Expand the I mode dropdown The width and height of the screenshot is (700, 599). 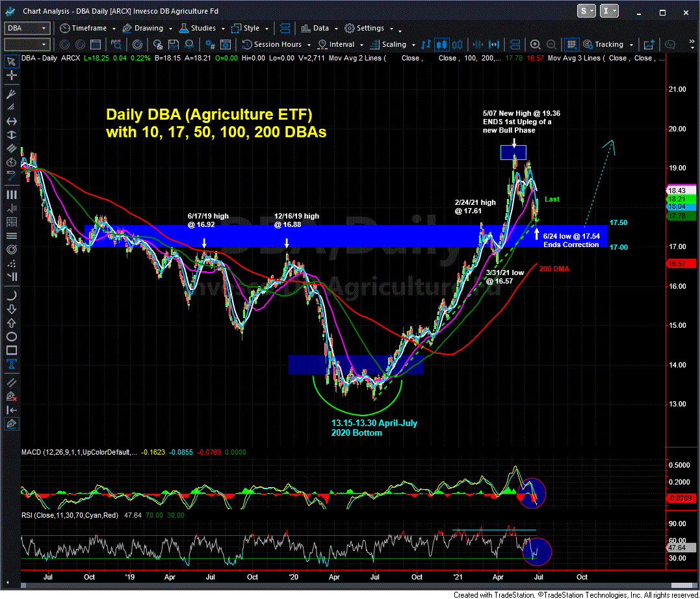(x=610, y=11)
